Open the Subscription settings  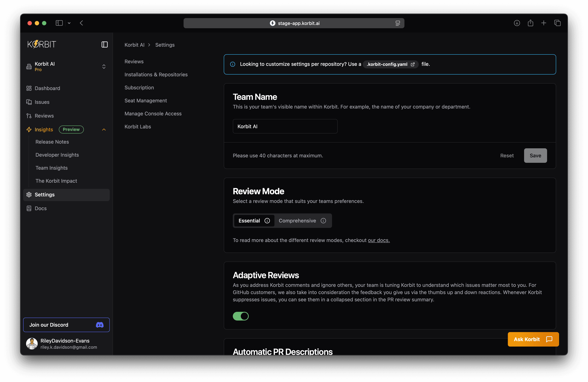coord(139,88)
